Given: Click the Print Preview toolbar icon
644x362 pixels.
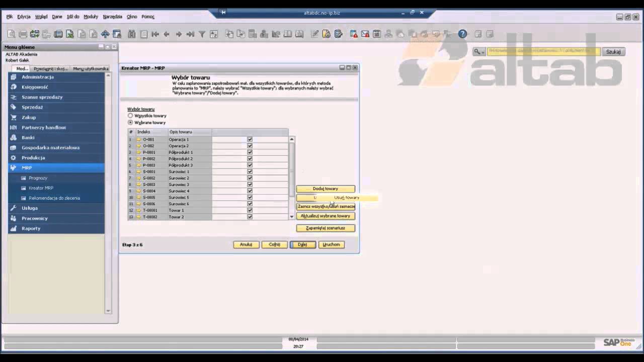Looking at the screenshot, I should tap(11, 34).
